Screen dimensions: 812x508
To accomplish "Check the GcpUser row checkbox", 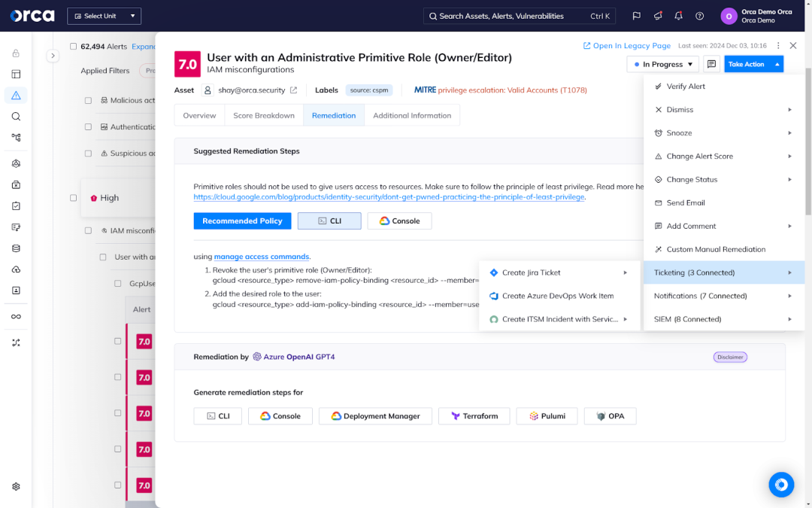I will tap(118, 284).
